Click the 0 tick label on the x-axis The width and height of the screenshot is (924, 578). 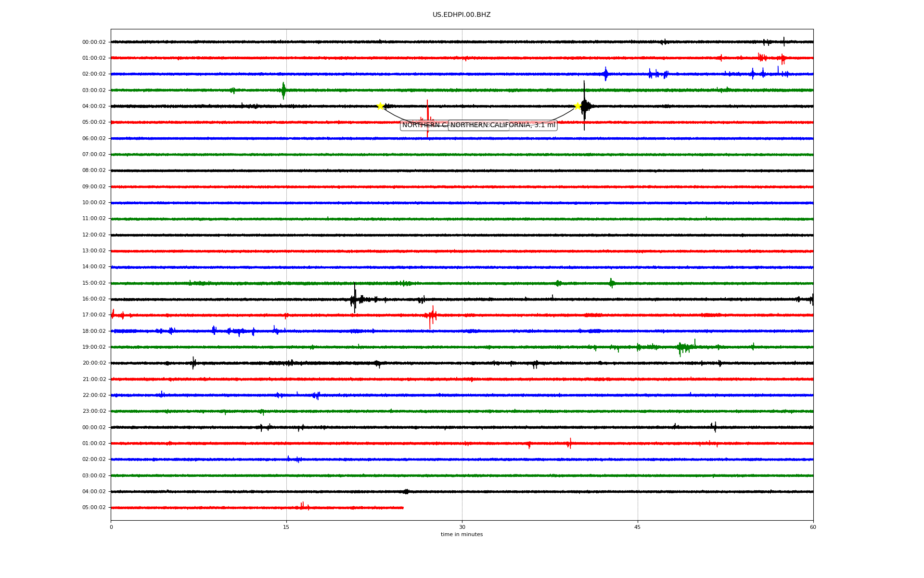(111, 527)
